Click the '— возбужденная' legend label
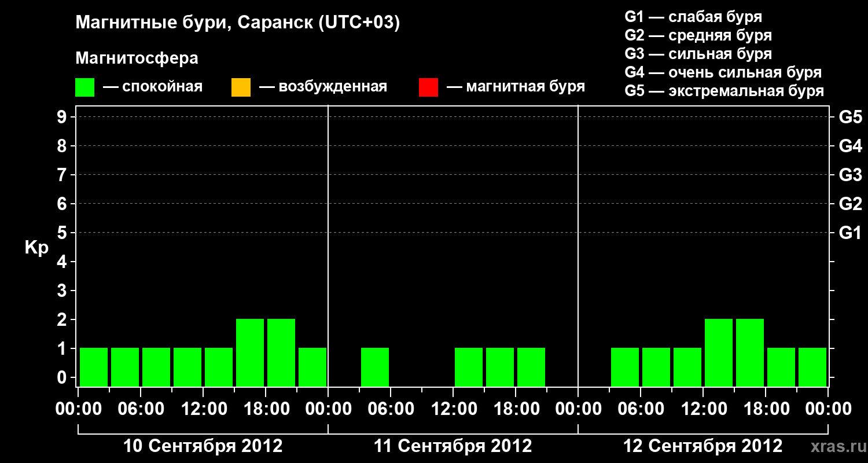 point(323,87)
